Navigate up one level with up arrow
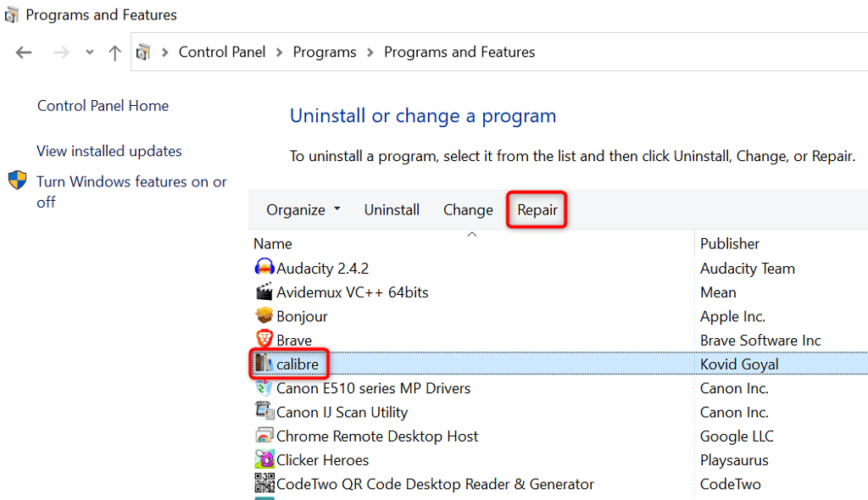The width and height of the screenshot is (868, 500). 115,53
